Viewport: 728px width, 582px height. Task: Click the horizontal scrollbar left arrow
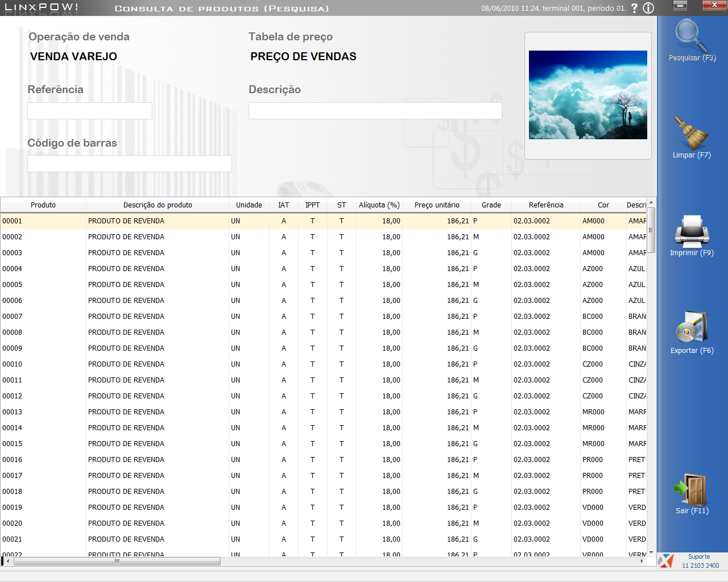(x=8, y=562)
